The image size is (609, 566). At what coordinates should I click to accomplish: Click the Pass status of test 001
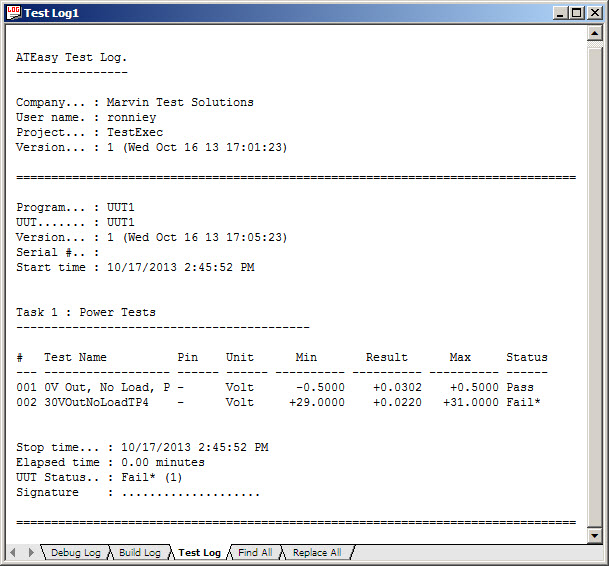pos(520,387)
